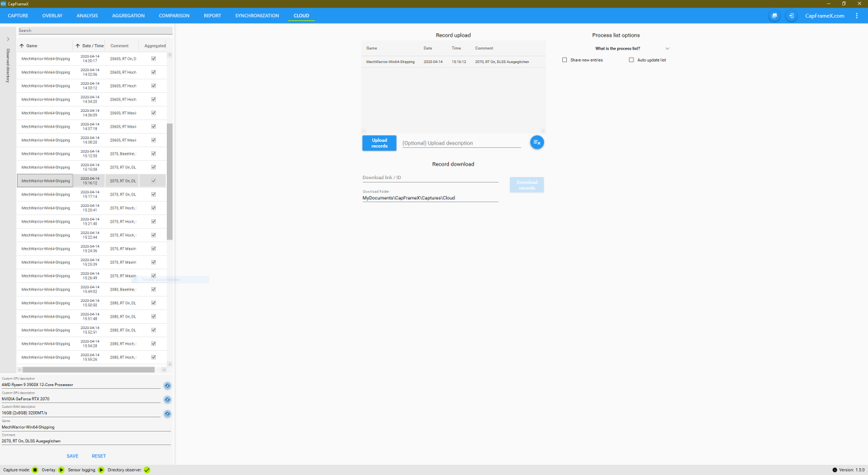Open the Capture tab
Screen dimensions: 868x475
18,16
